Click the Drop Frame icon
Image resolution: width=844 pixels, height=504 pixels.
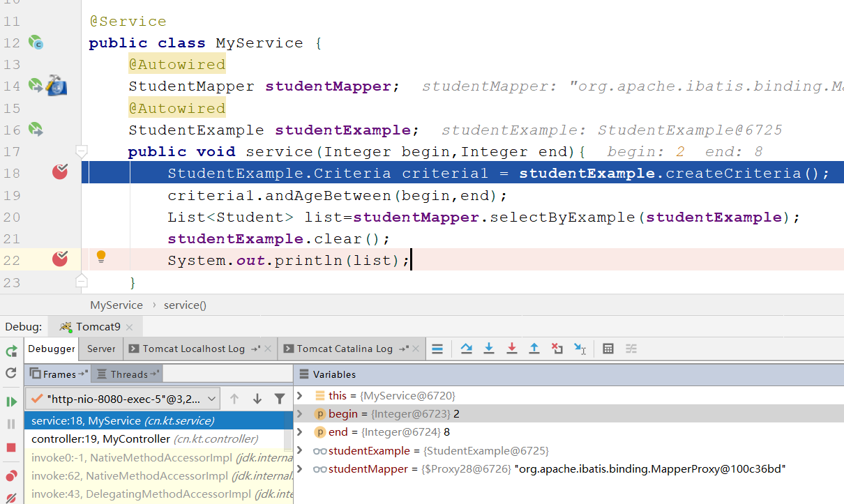pos(557,349)
